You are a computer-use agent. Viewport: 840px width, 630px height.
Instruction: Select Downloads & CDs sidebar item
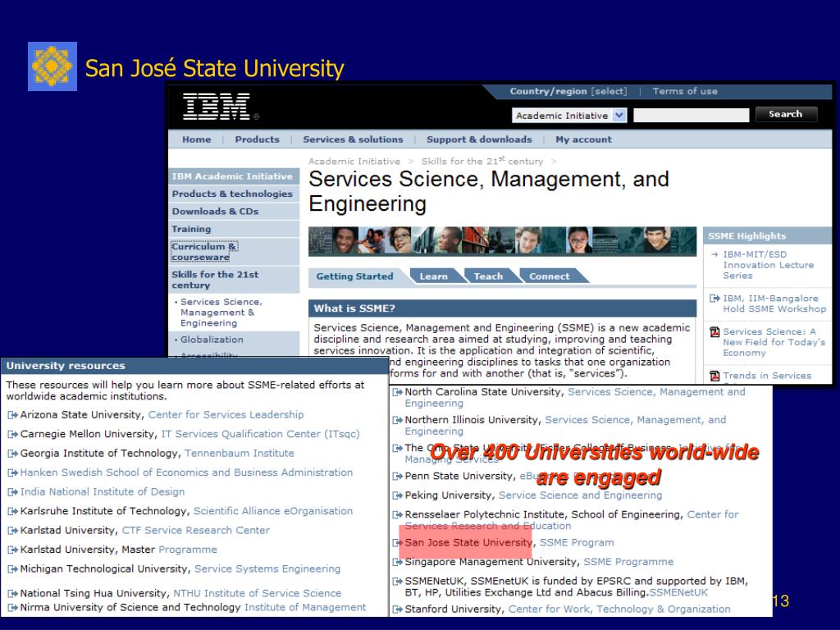[234, 212]
